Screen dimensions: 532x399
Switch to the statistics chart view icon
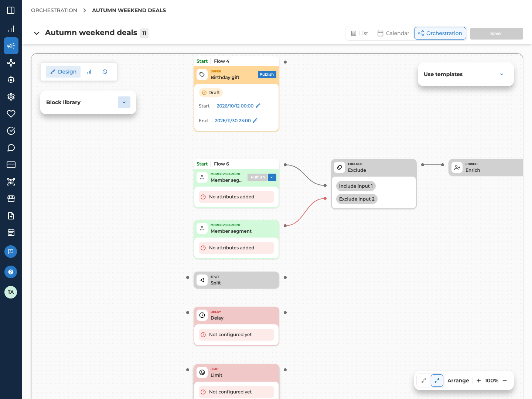[89, 72]
